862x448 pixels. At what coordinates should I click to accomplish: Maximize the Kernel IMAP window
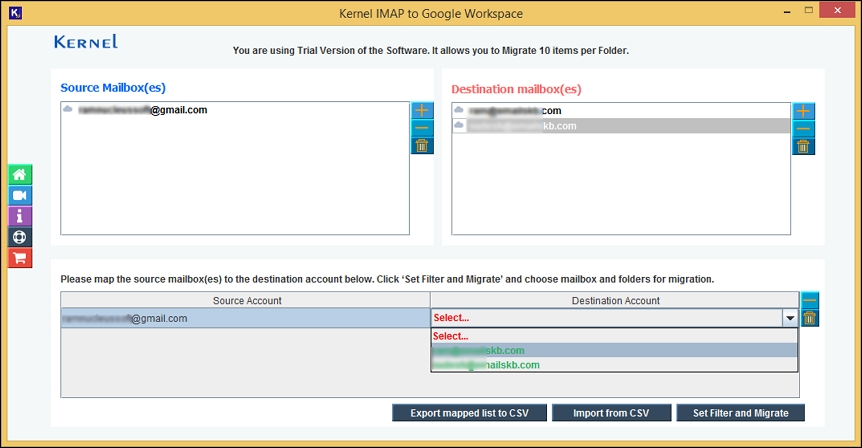[x=809, y=10]
